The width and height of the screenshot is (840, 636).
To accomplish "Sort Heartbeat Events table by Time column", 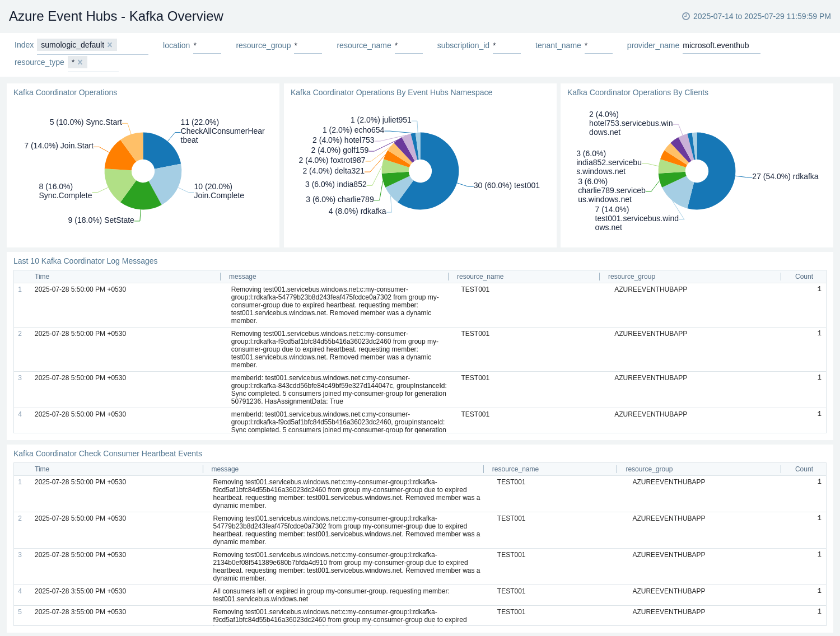I will pos(42,469).
